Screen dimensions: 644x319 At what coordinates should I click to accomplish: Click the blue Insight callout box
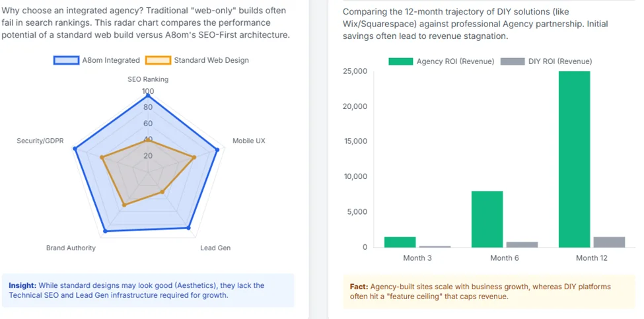148,291
